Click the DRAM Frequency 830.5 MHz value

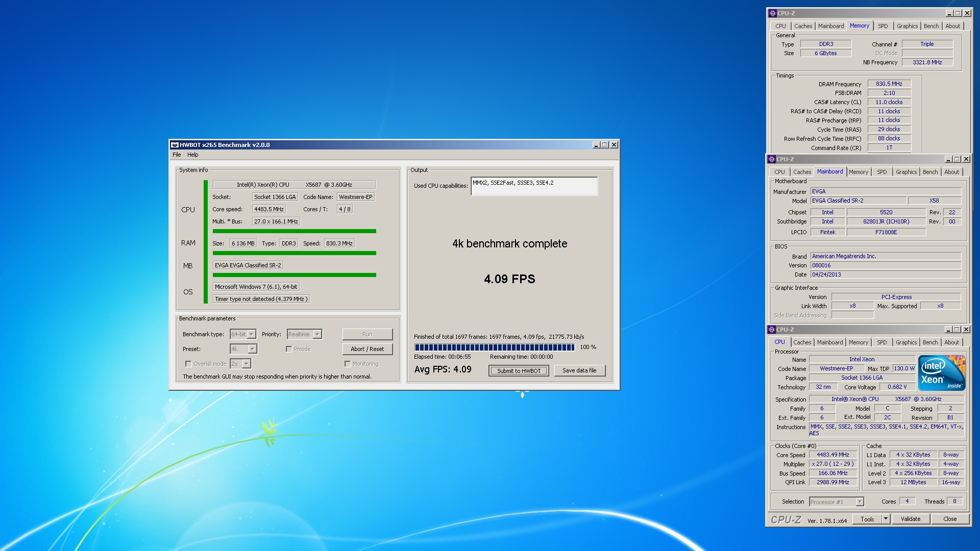(x=889, y=84)
